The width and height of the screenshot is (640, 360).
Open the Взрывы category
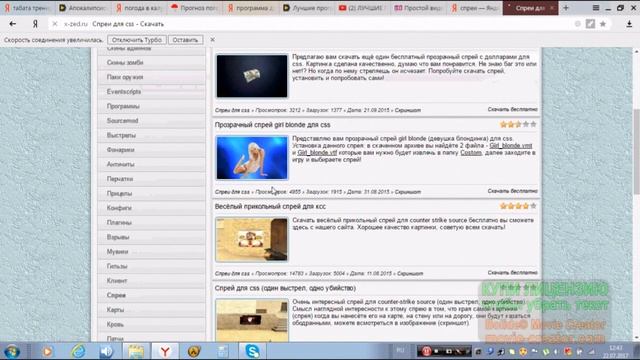pyautogui.click(x=151, y=237)
